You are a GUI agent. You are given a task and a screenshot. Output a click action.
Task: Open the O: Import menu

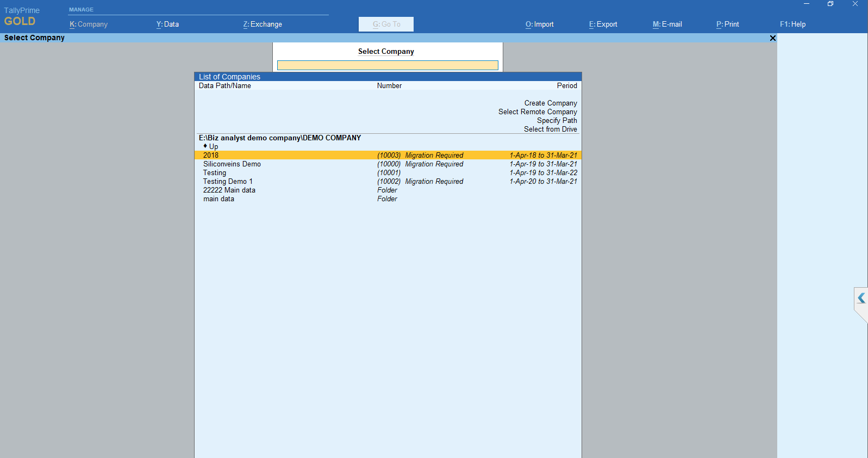pyautogui.click(x=540, y=24)
